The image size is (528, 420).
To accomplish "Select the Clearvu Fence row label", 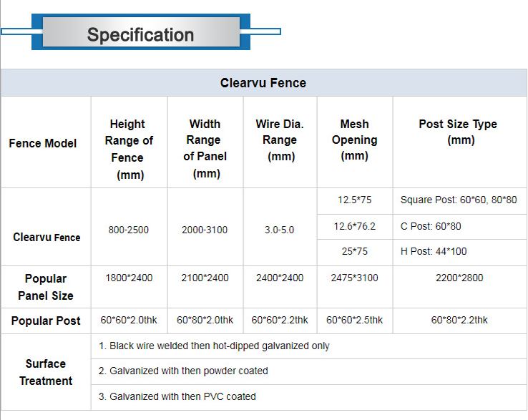I will click(47, 237).
